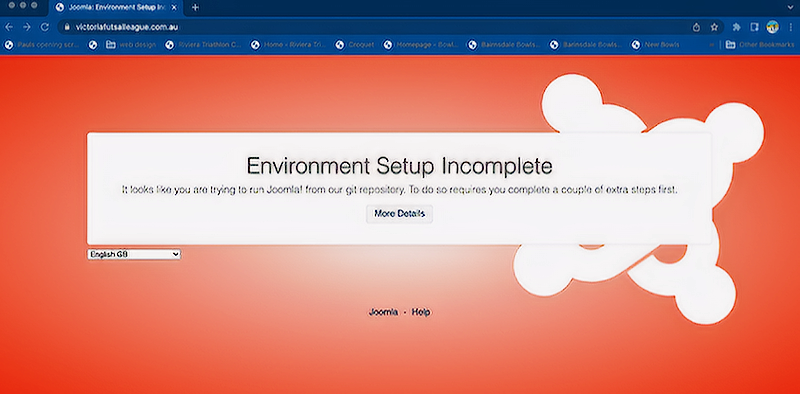Open the Homepage - Bowl... bookmark
Screen dimensions: 800x394
click(421, 45)
